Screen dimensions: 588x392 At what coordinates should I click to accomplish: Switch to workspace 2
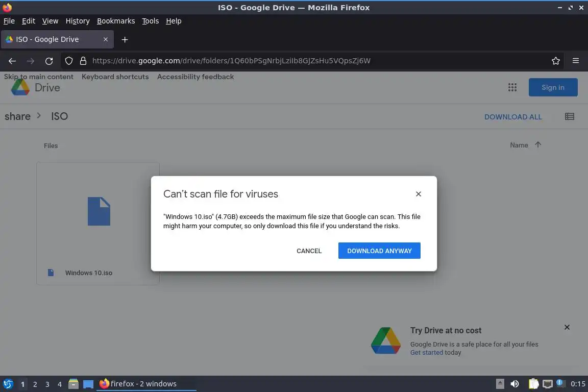[35, 384]
